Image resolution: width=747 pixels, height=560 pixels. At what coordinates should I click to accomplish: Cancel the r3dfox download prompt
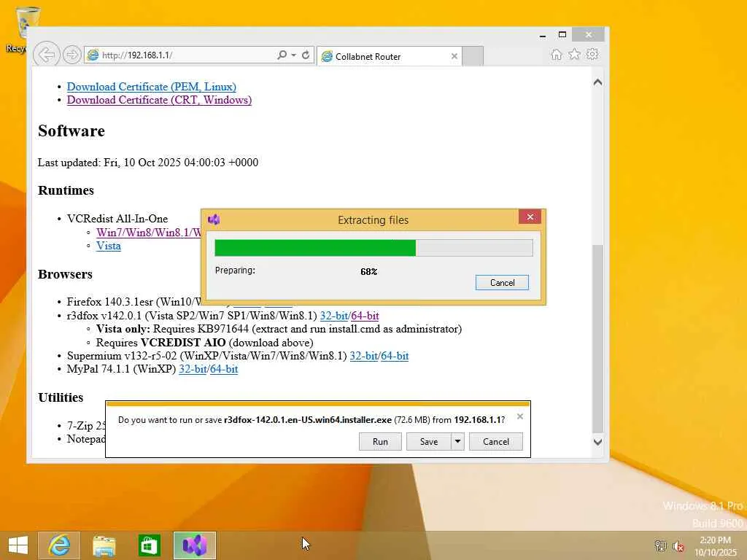[496, 441]
